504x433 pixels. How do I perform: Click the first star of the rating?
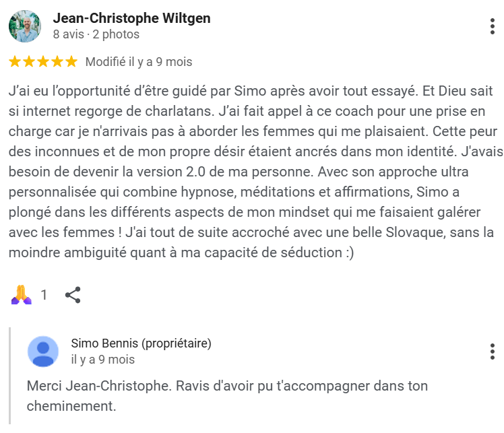[15, 61]
